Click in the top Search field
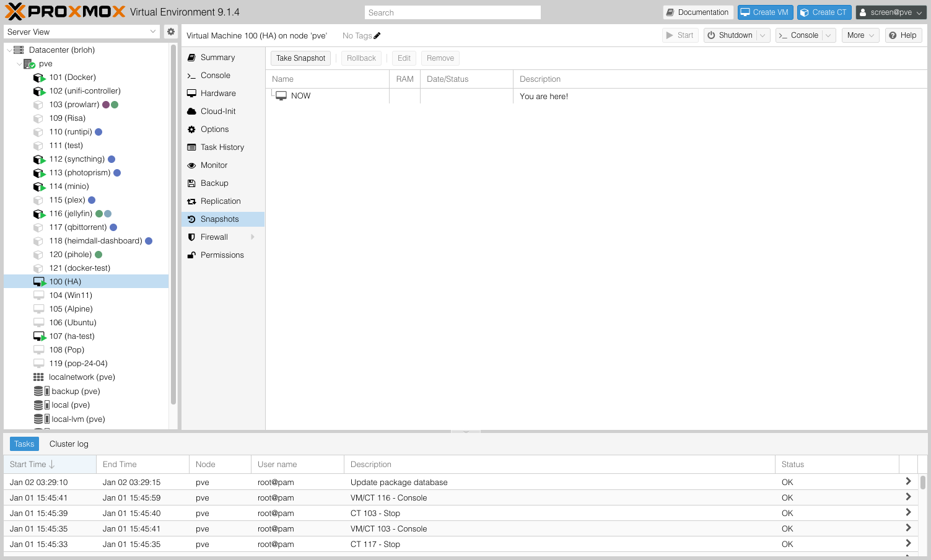931x560 pixels. tap(452, 12)
